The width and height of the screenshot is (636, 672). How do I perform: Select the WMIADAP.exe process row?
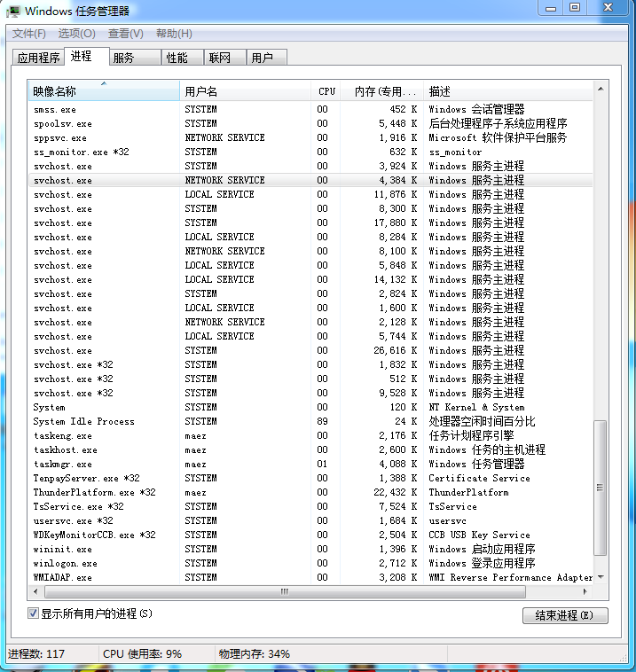(x=310, y=577)
